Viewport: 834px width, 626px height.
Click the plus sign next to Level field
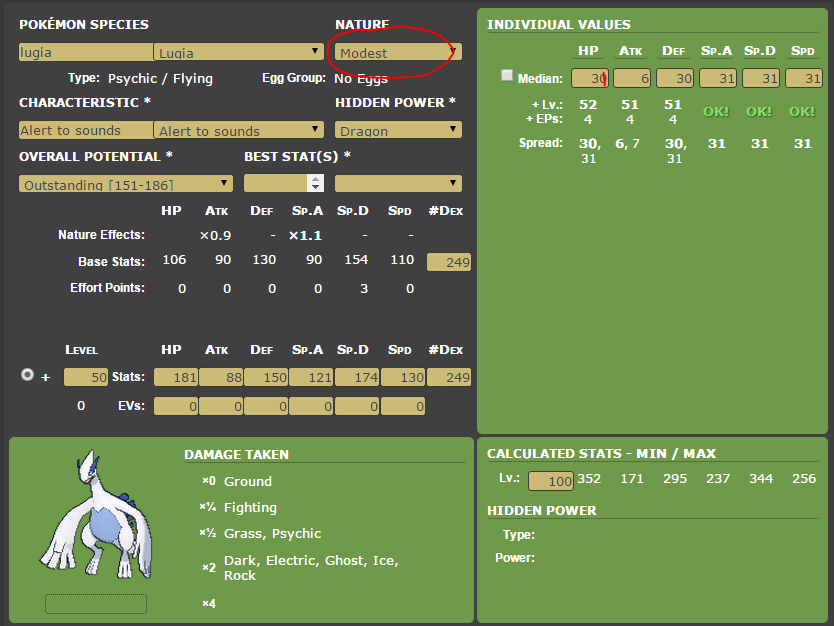pos(46,378)
